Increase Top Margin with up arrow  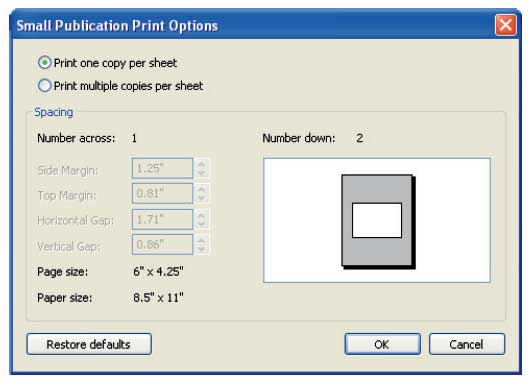click(x=202, y=189)
